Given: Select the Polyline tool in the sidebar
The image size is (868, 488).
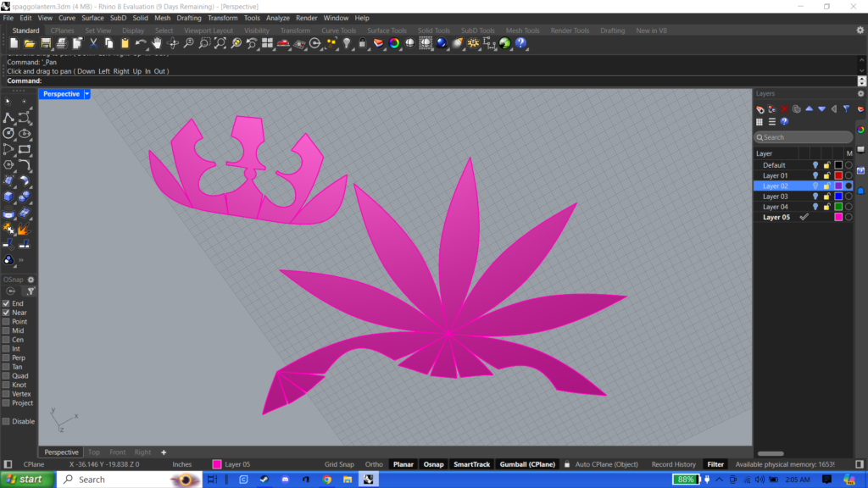Looking at the screenshot, I should pos(8,118).
